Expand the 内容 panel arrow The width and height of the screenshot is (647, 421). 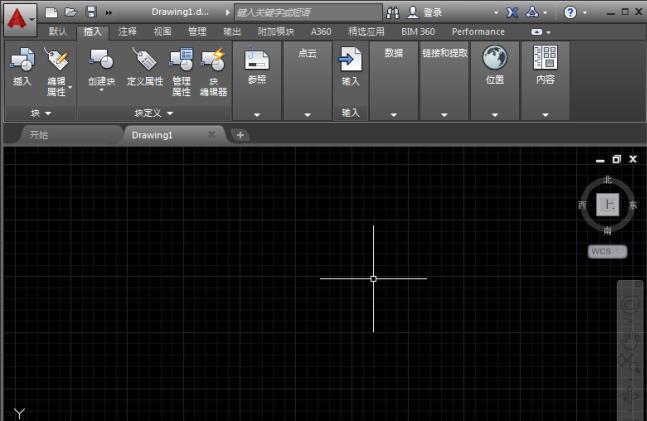pos(545,115)
